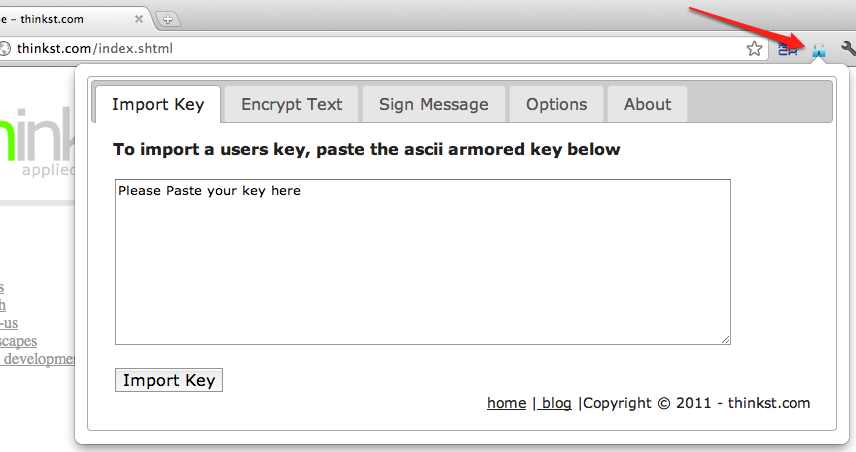Click the site globe icon in address bar

[x=5, y=48]
